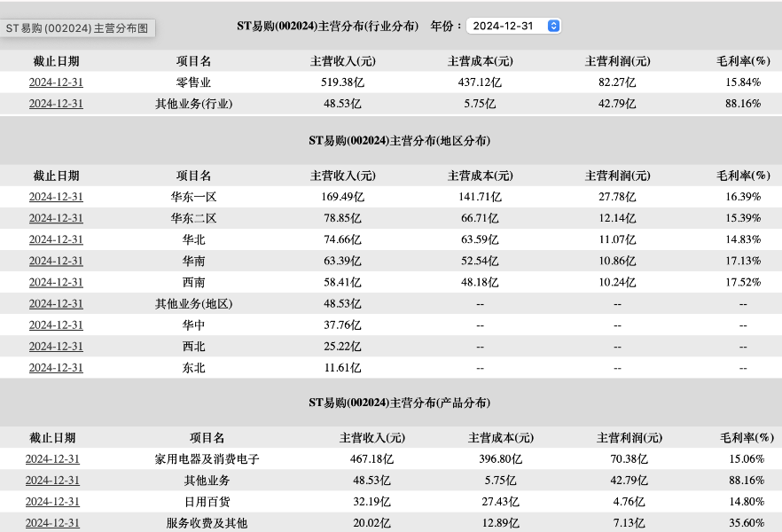Select the 27.43亿 cost cell
The width and height of the screenshot is (782, 532).
(x=501, y=502)
